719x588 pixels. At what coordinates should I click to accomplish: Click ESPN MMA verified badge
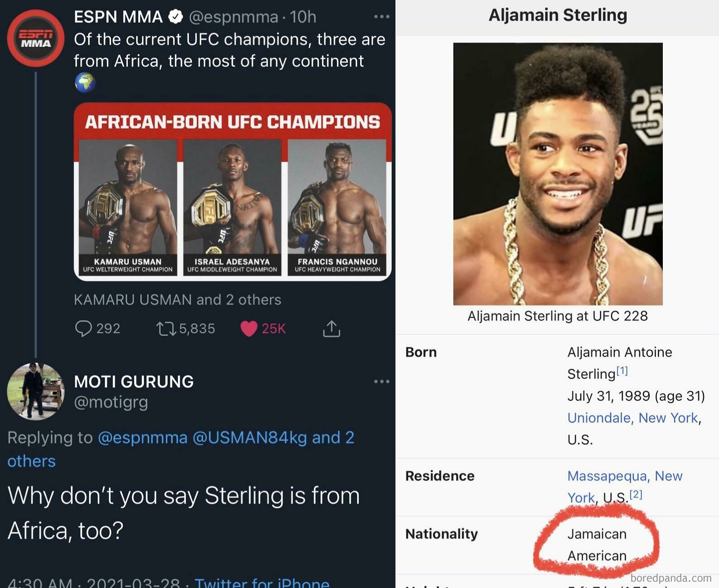(176, 17)
